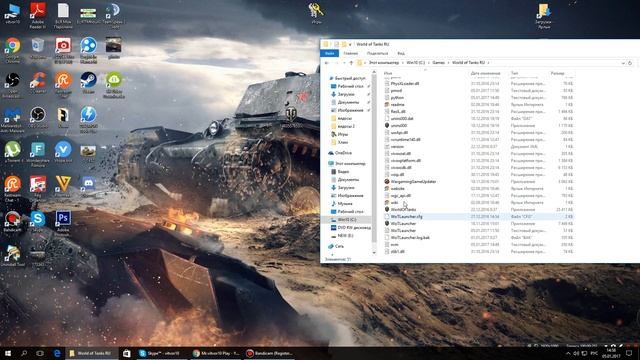640x360 pixels.
Task: Open the Skype desktop icon
Action: pos(38,222)
